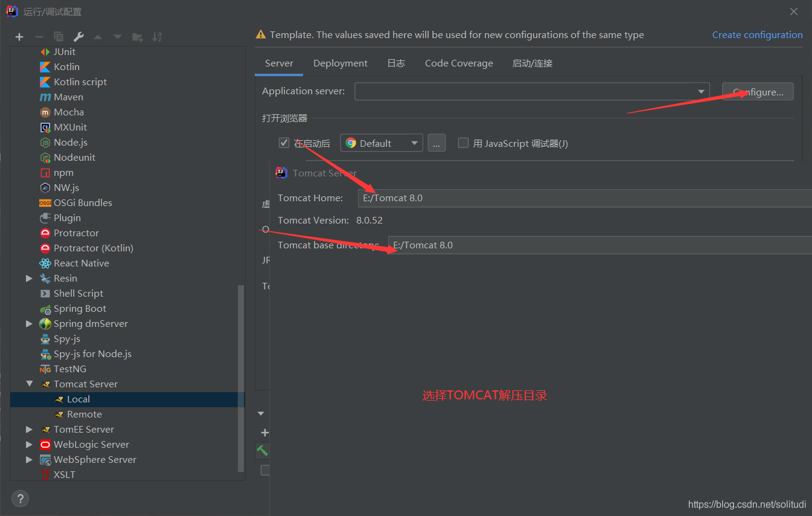
Task: Click the add configuration plus icon
Action: (x=19, y=37)
